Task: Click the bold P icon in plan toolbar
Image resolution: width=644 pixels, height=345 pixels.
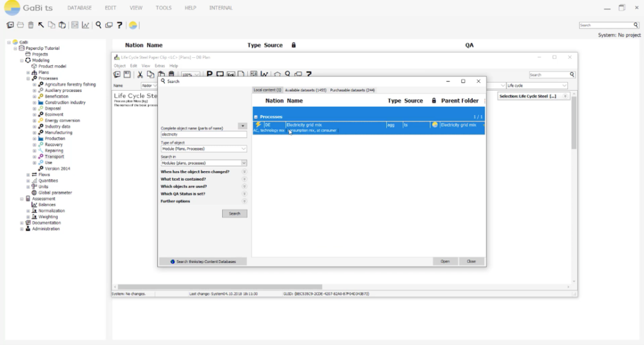Action: [209, 74]
